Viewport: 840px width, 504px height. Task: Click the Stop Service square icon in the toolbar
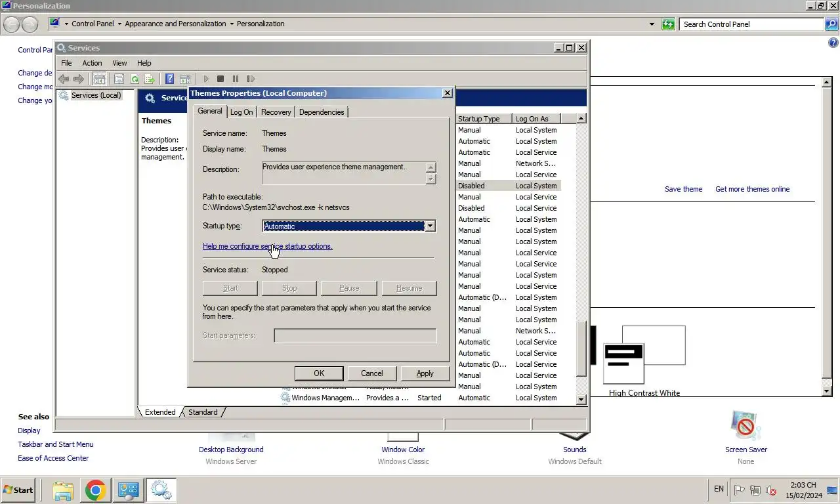pyautogui.click(x=220, y=79)
